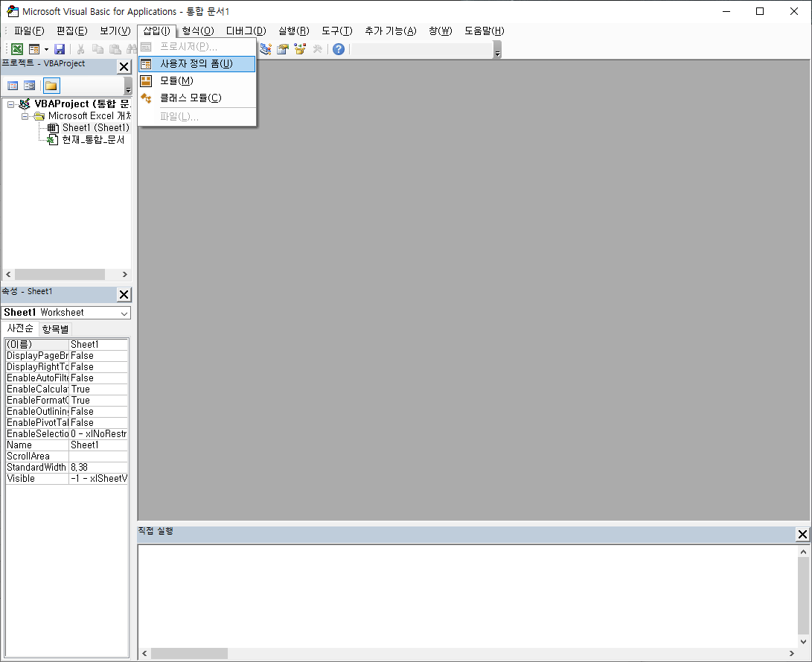Click the EnableCalculation True value
Image resolution: width=812 pixels, height=662 pixels.
(x=98, y=389)
